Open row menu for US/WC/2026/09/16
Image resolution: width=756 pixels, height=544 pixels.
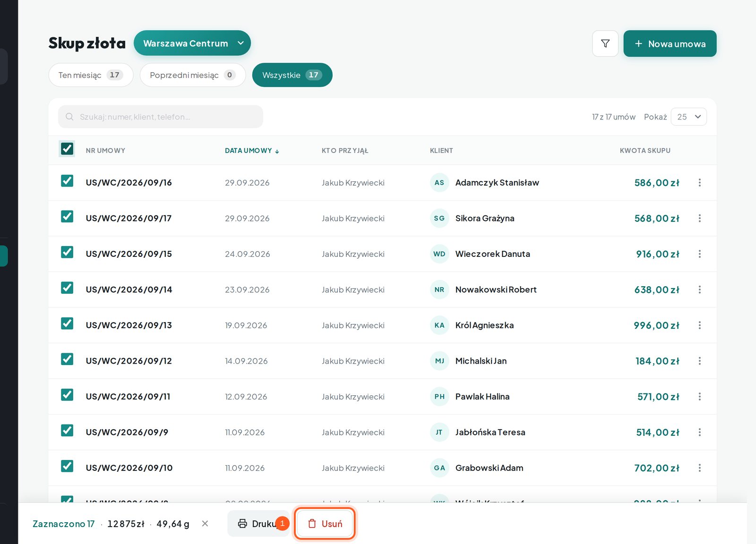pos(700,183)
